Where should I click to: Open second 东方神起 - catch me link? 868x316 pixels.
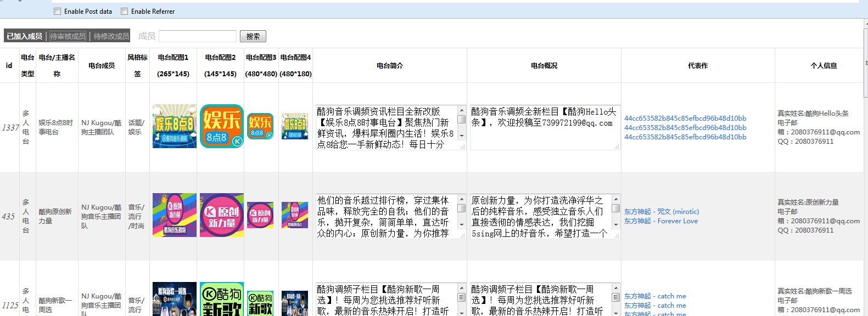click(655, 305)
